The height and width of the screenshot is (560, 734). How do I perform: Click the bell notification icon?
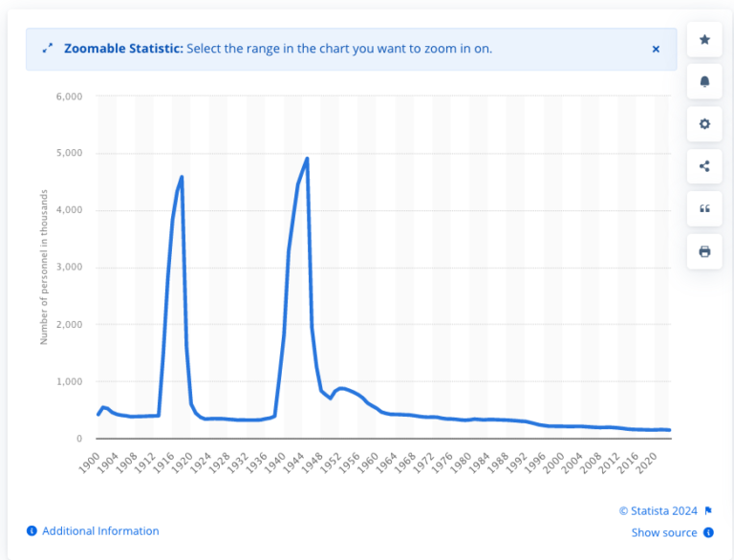704,82
